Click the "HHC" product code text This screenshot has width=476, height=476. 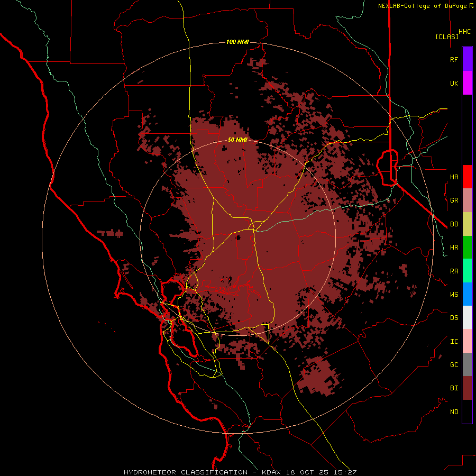tap(464, 32)
